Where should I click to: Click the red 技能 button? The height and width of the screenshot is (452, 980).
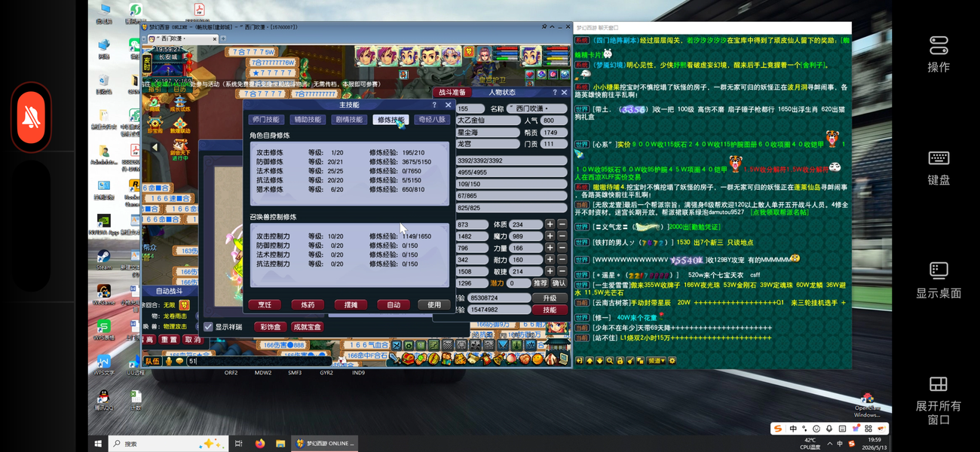(550, 310)
